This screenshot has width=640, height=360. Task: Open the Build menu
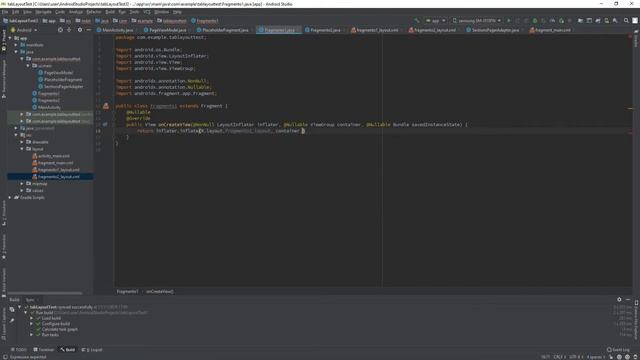click(x=110, y=12)
